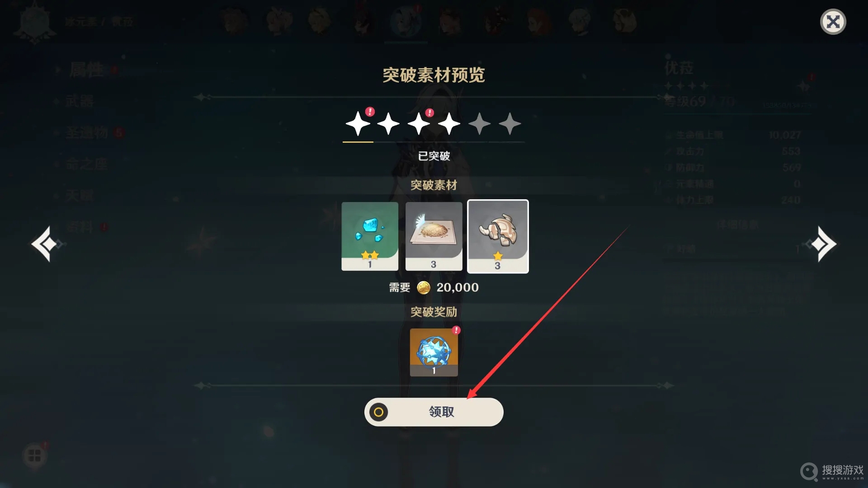Open the grid menu icon at bottom left
This screenshot has width=868, height=488.
point(35,456)
